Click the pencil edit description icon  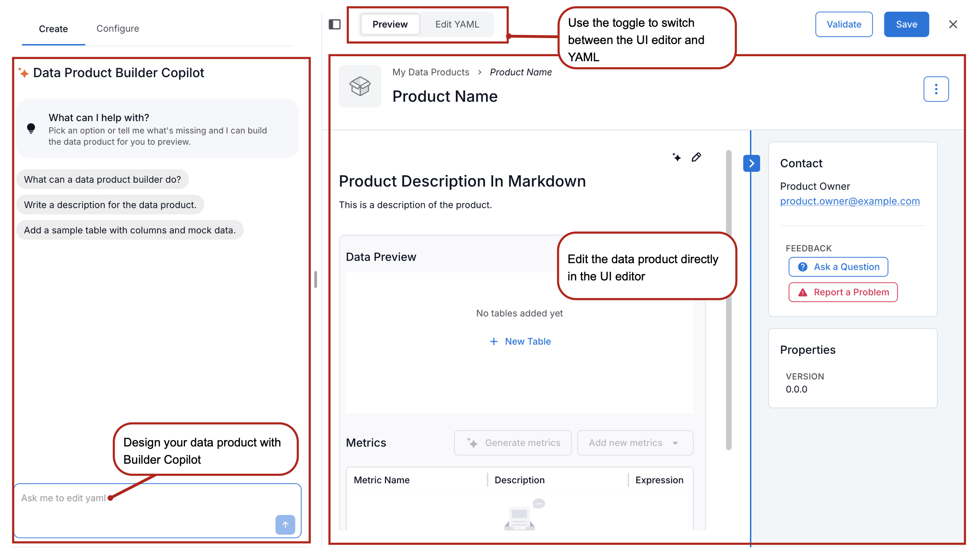(x=696, y=157)
